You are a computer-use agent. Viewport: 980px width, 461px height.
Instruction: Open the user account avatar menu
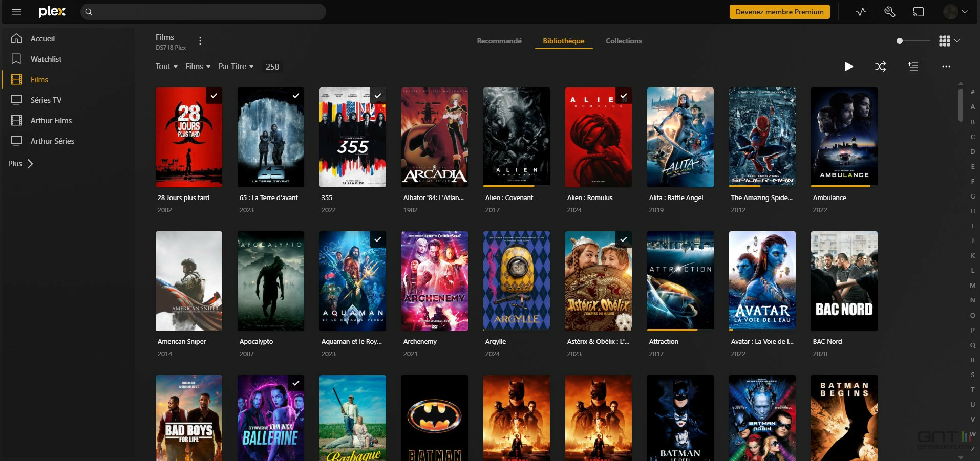[x=955, y=12]
